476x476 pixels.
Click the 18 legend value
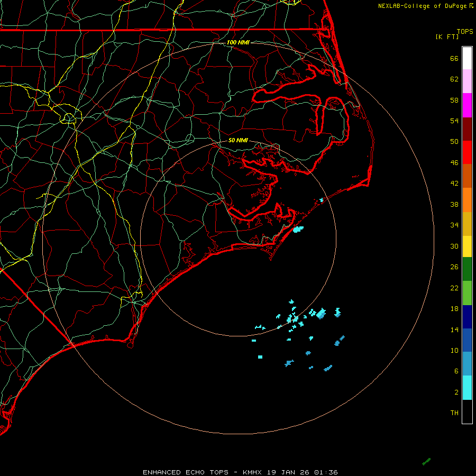tap(454, 309)
